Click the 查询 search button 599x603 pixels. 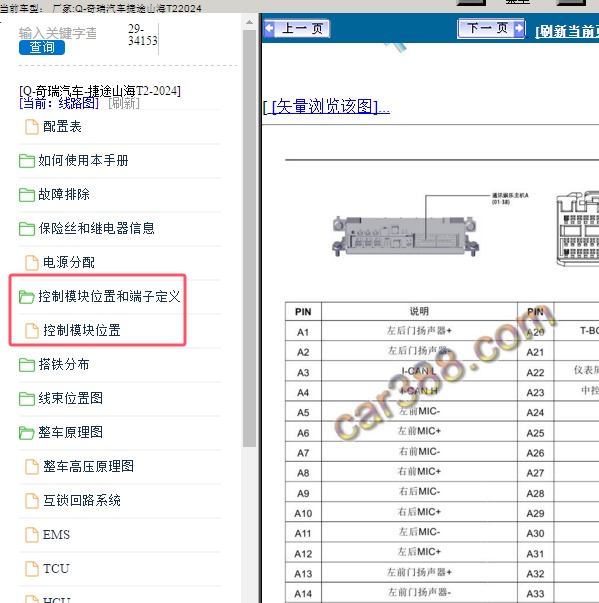[x=42, y=47]
